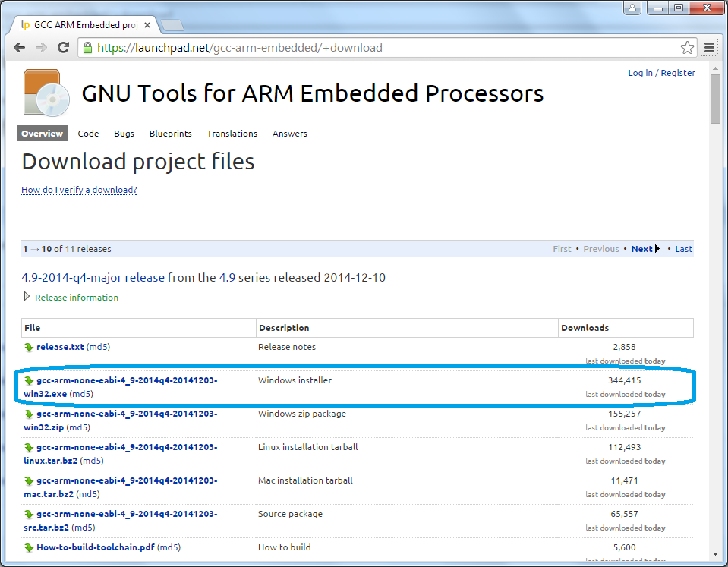The width and height of the screenshot is (728, 567).
Task: Download the linux.tar.bz2 installation tarball
Action: tap(120, 454)
